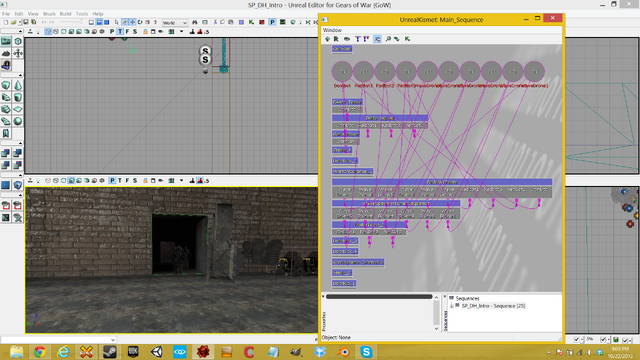Click the first blue T icon in Kismet toolbar
The width and height of the screenshot is (640, 360).
(358, 39)
